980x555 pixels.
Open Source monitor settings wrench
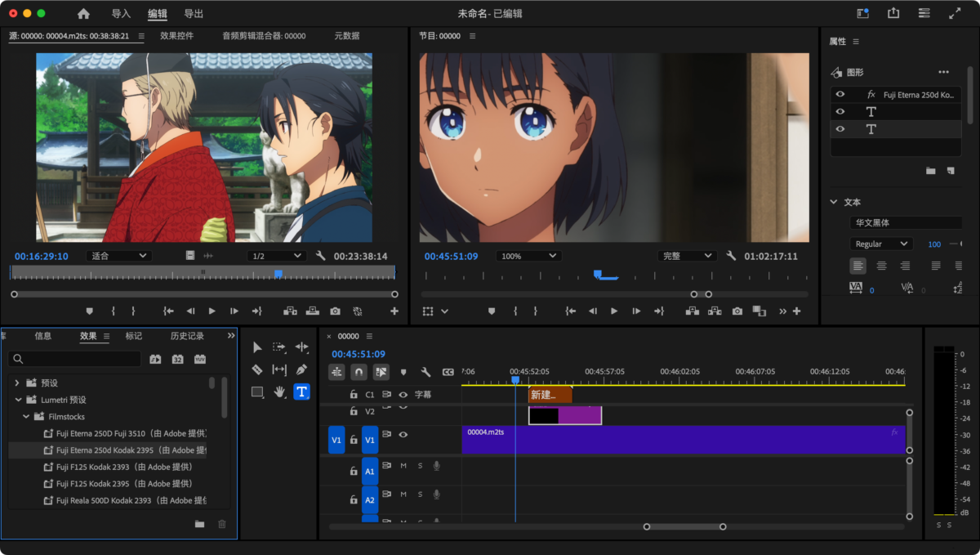pos(320,256)
